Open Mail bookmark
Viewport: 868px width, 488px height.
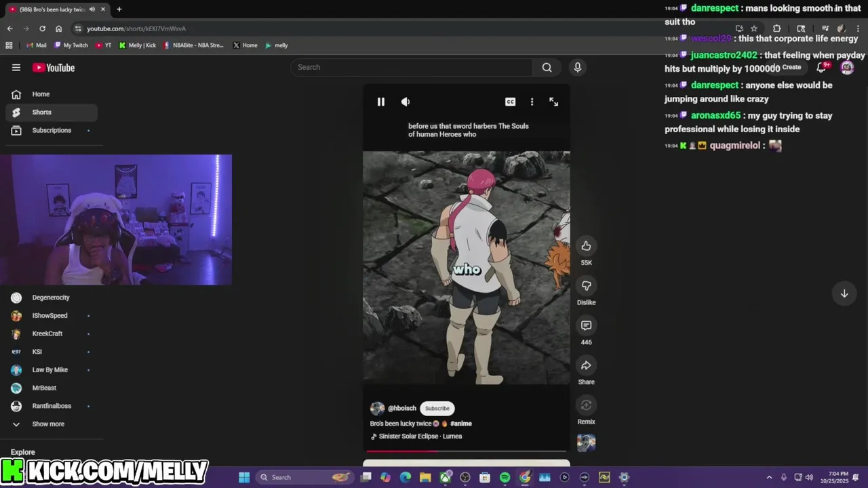(36, 45)
